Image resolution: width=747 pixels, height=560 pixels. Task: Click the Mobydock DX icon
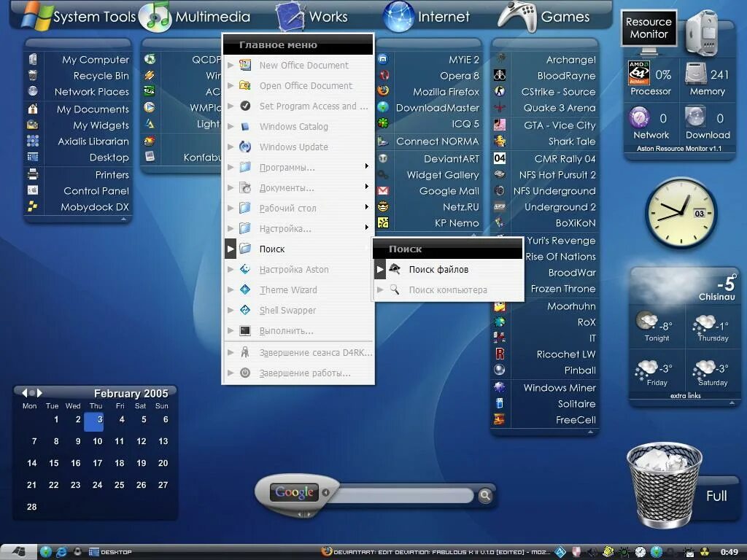coord(33,206)
